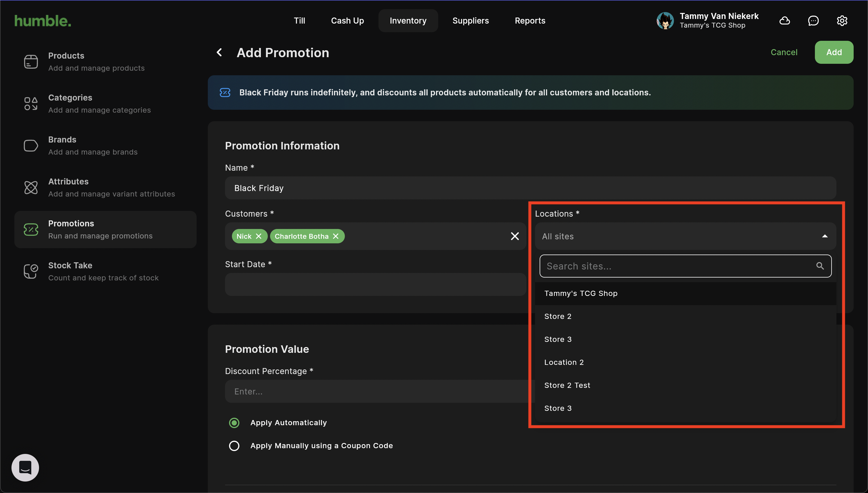Select Apply Automatically radio option
Viewport: 868px width, 493px height.
pyautogui.click(x=234, y=423)
